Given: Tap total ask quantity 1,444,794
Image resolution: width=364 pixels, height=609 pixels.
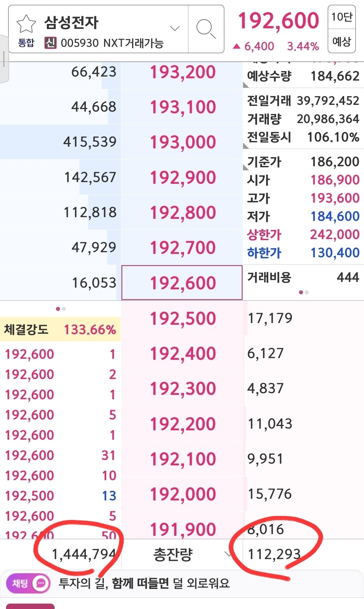Looking at the screenshot, I should tap(84, 554).
